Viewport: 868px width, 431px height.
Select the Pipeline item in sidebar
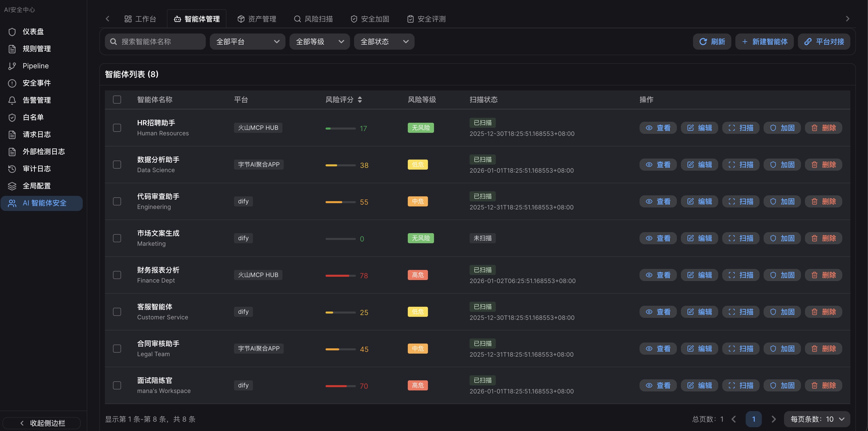[35, 66]
